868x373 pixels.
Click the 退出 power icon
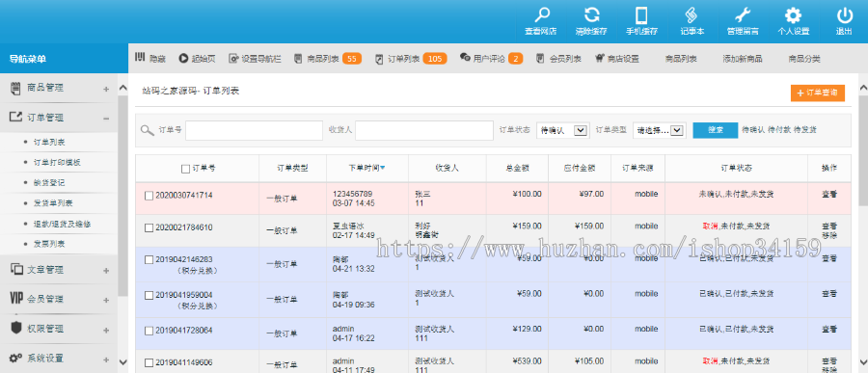point(844,15)
